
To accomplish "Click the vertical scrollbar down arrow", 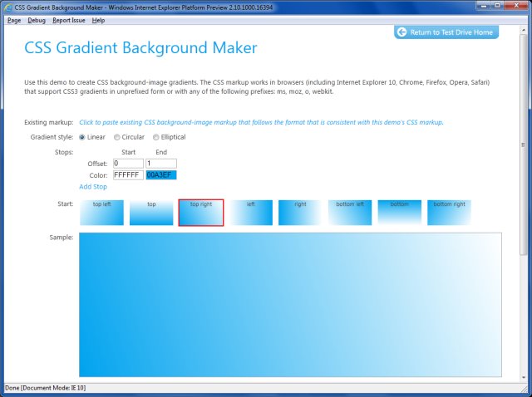I will click(524, 377).
